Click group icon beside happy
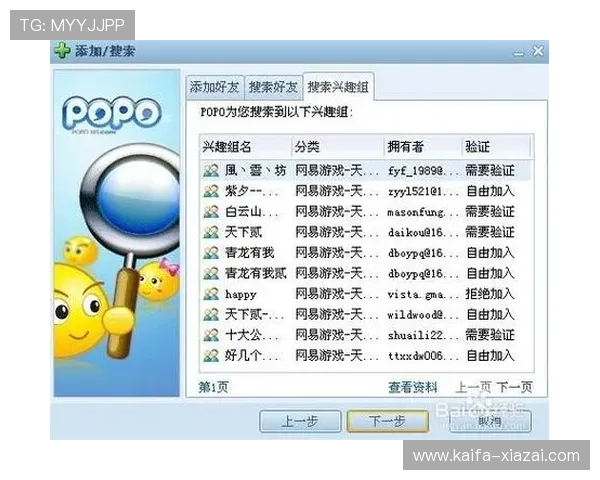 211,294
